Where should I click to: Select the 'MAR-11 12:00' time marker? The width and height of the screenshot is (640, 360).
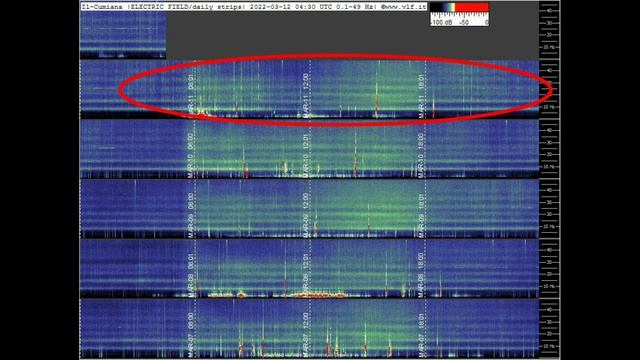[x=305, y=96]
